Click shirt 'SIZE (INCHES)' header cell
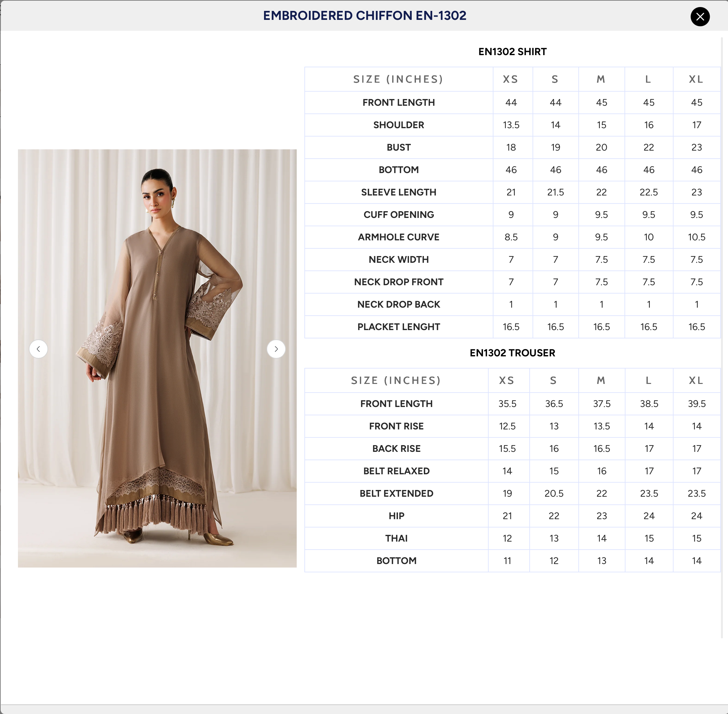Image resolution: width=728 pixels, height=714 pixels. (399, 79)
